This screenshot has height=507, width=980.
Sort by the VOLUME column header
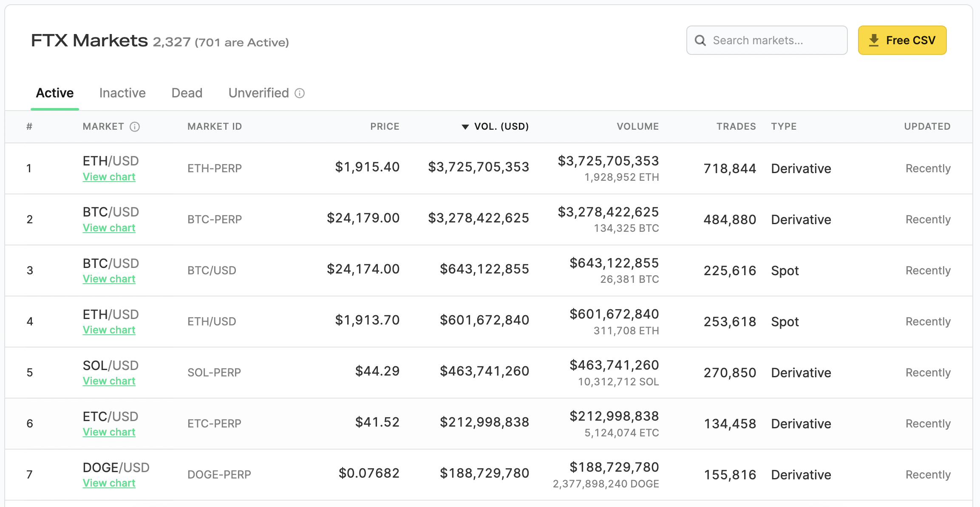(x=638, y=127)
